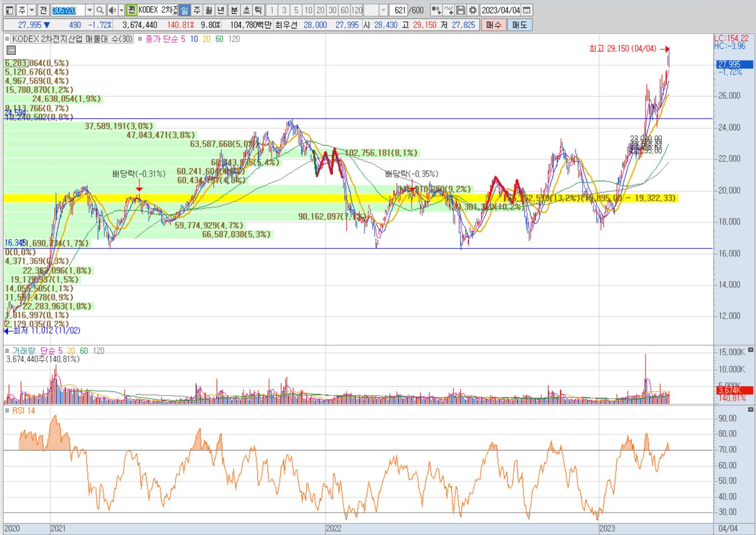756x535 pixels.
Task: Expand the 주 market type dropdown arrow
Action: click(32, 10)
